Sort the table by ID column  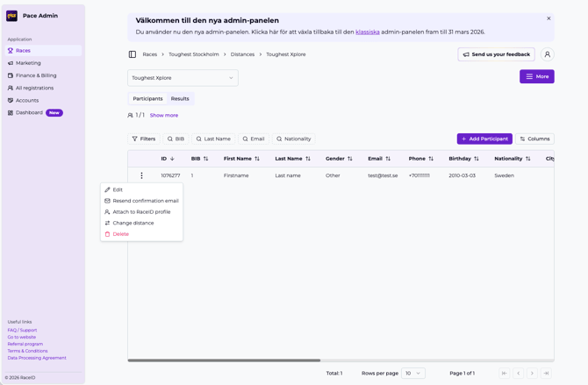point(168,159)
